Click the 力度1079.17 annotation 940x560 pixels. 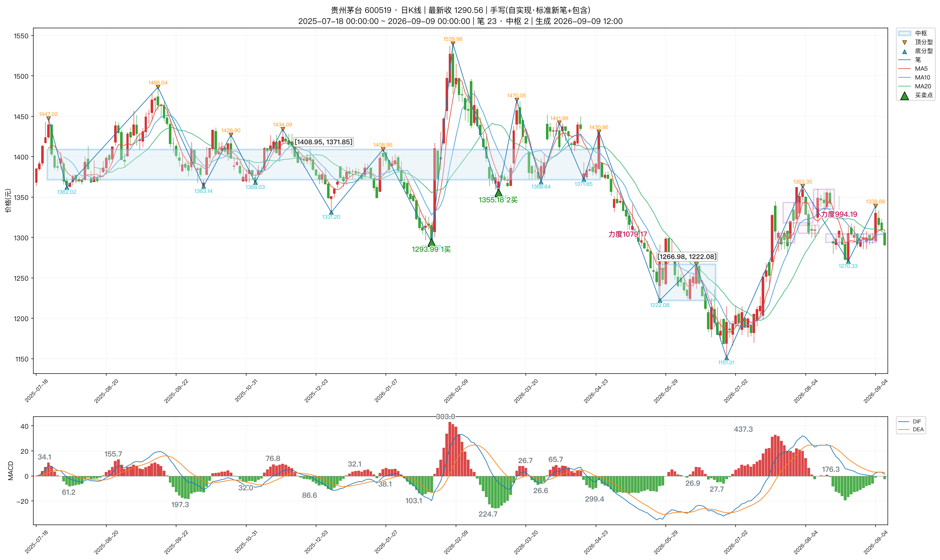[627, 234]
